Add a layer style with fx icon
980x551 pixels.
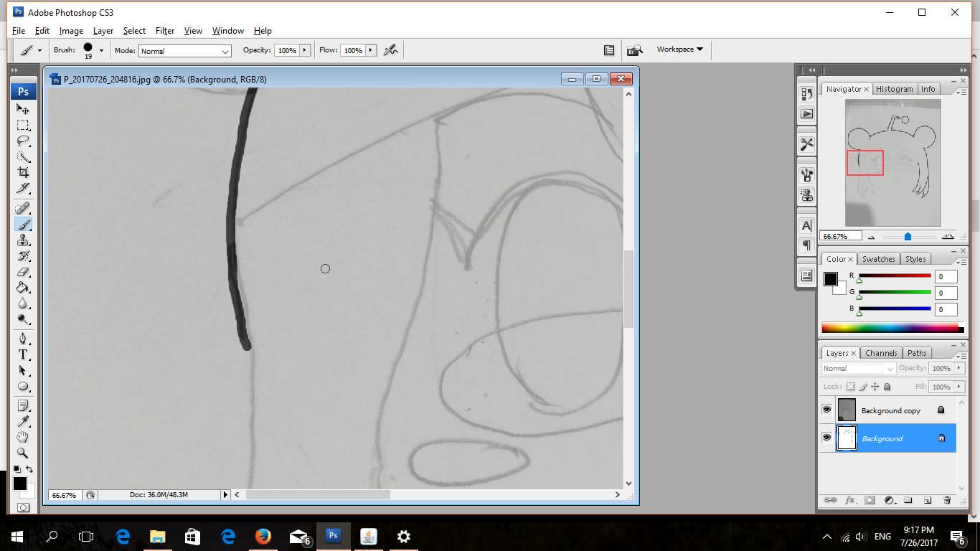[x=850, y=500]
